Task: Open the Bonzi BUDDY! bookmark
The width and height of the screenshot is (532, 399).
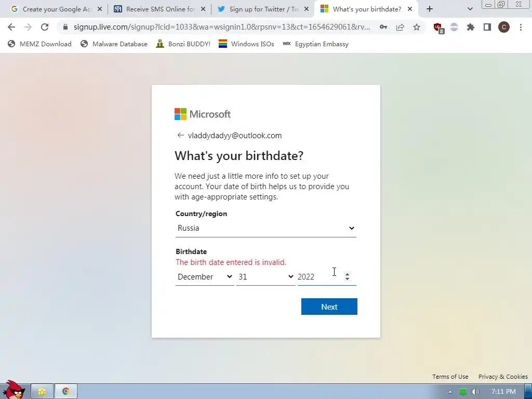Action: pyautogui.click(x=183, y=44)
